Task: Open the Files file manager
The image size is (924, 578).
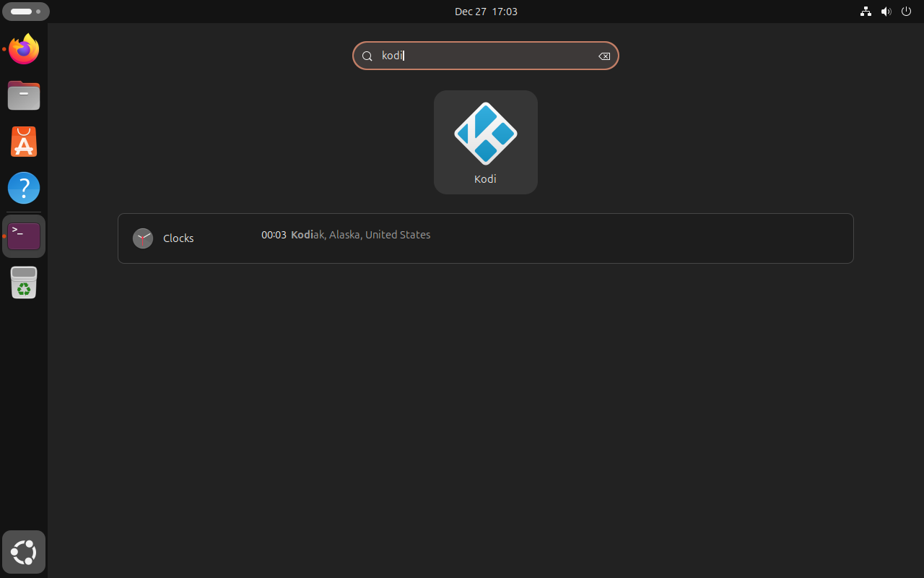Action: pyautogui.click(x=24, y=95)
